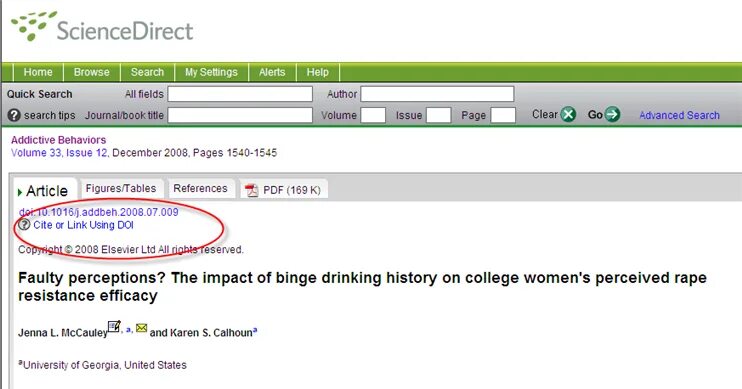
Task: Focus the Issue field
Action: click(438, 115)
